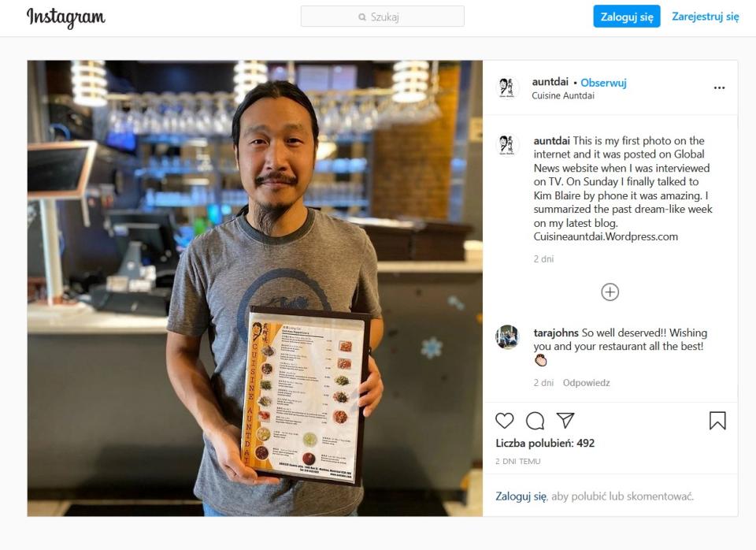
Task: Open the post photo of man holding menu
Action: (x=254, y=288)
